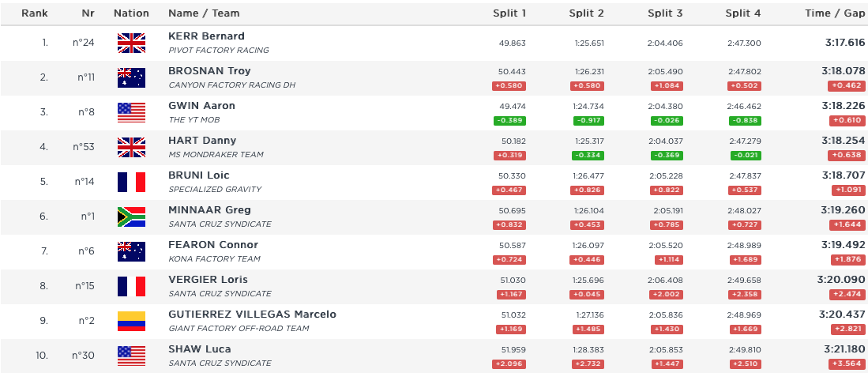
Task: Click the South African flag beside MINNAAR Greg
Action: (x=131, y=217)
